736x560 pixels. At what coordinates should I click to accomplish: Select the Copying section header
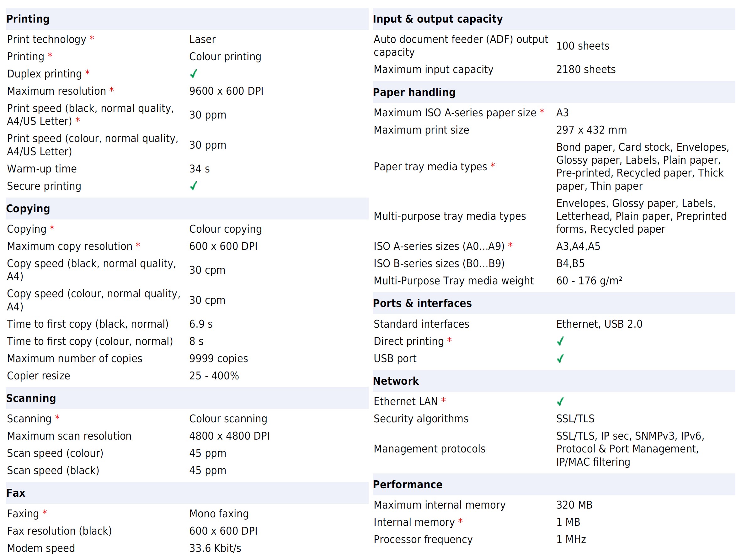pos(28,209)
